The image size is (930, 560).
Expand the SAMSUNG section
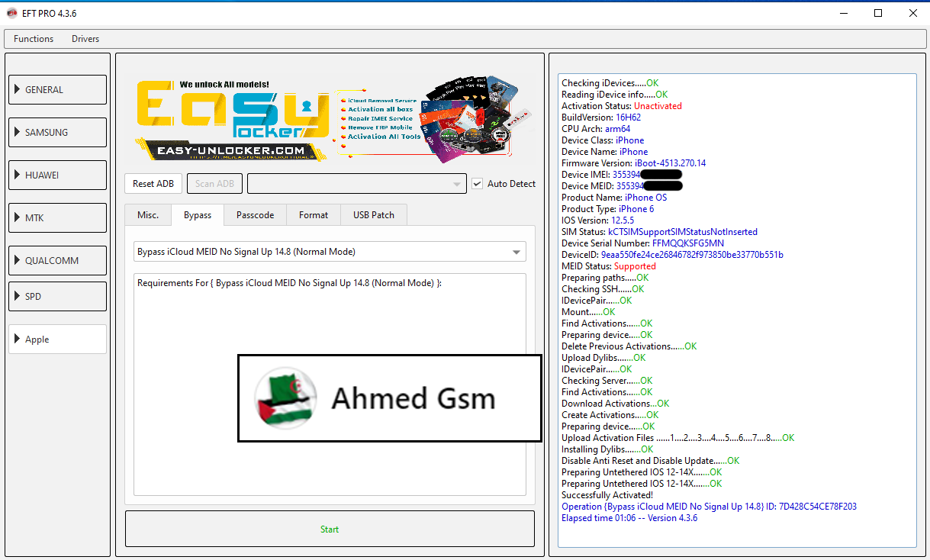57,132
